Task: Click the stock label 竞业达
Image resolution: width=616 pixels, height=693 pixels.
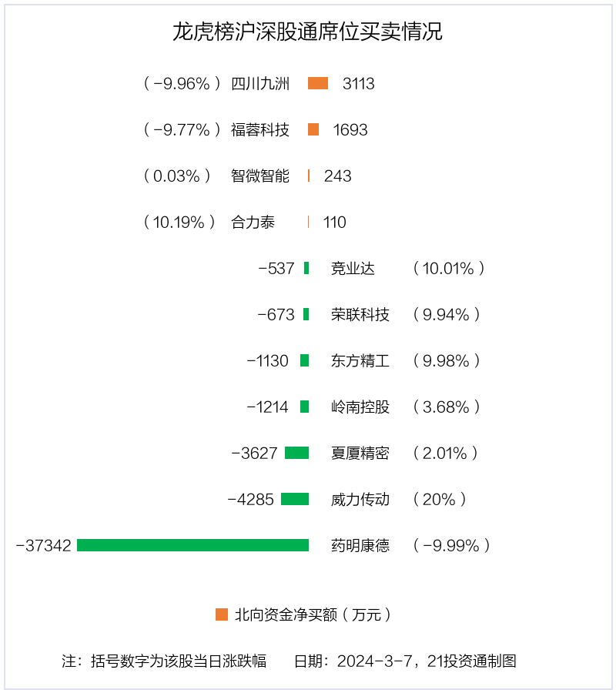Action: point(353,268)
